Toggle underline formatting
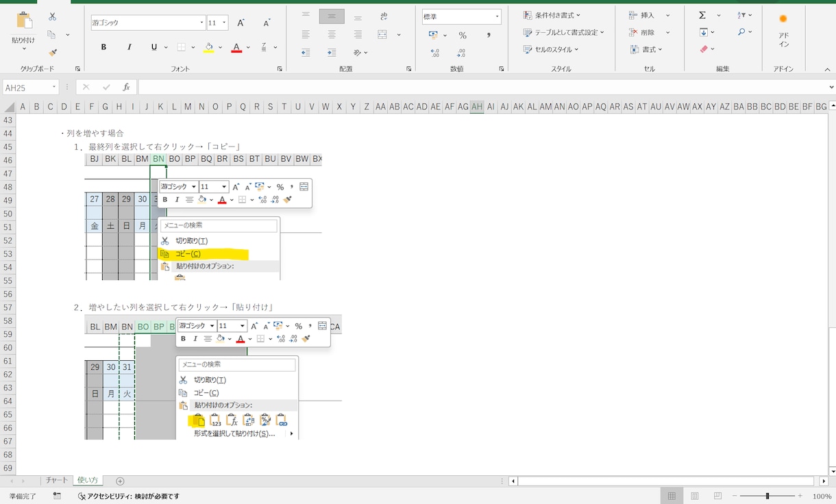Screen dimensions: 836x504 (154, 47)
